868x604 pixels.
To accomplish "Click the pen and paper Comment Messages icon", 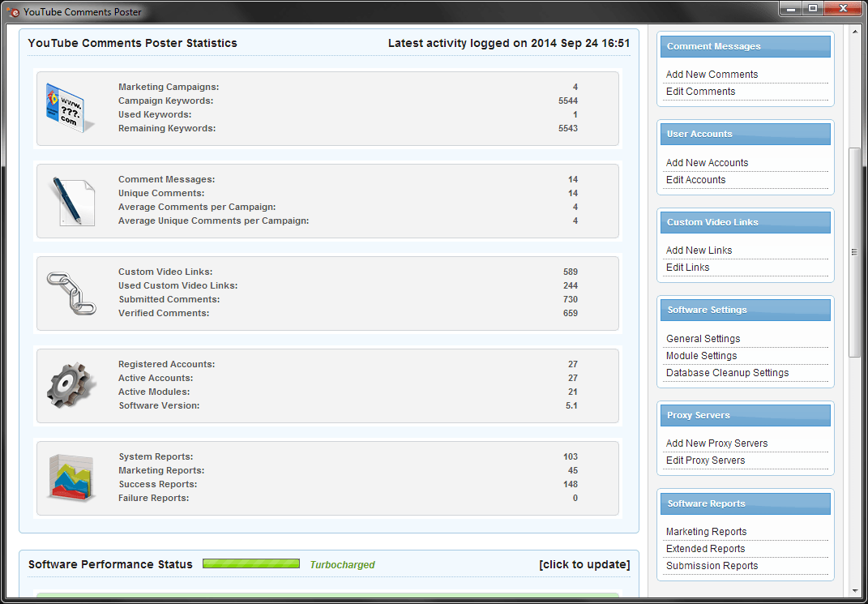I will [71, 201].
